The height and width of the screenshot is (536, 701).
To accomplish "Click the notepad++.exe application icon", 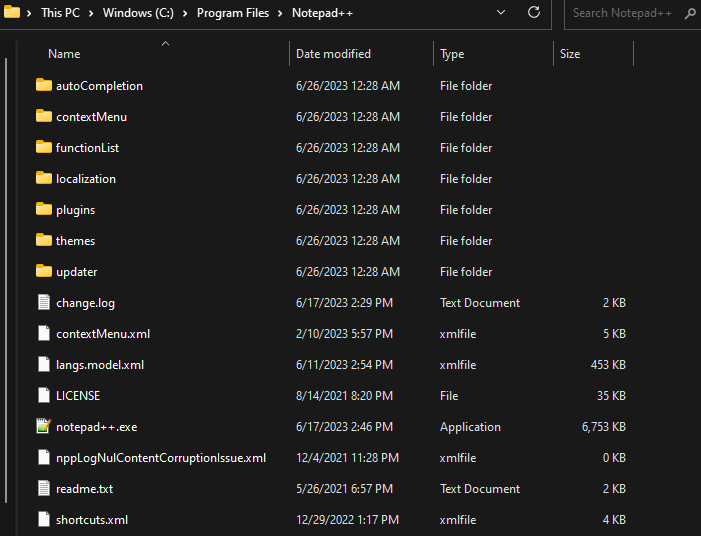I will [x=44, y=426].
